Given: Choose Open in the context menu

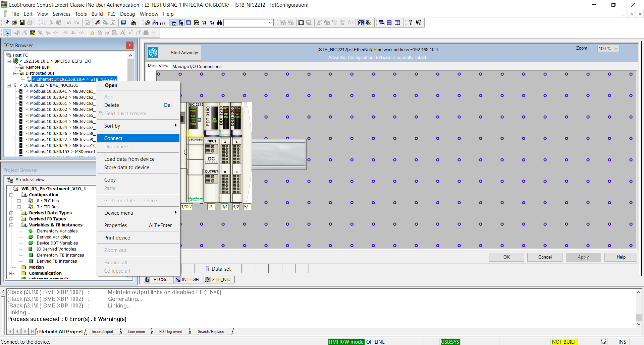Looking at the screenshot, I should pyautogui.click(x=138, y=85).
